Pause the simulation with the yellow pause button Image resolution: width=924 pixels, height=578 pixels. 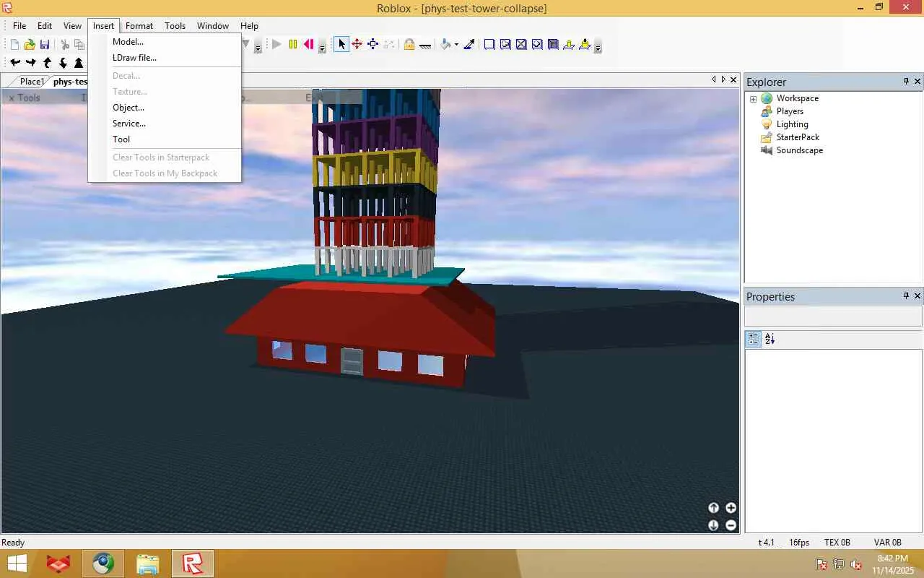[292, 45]
